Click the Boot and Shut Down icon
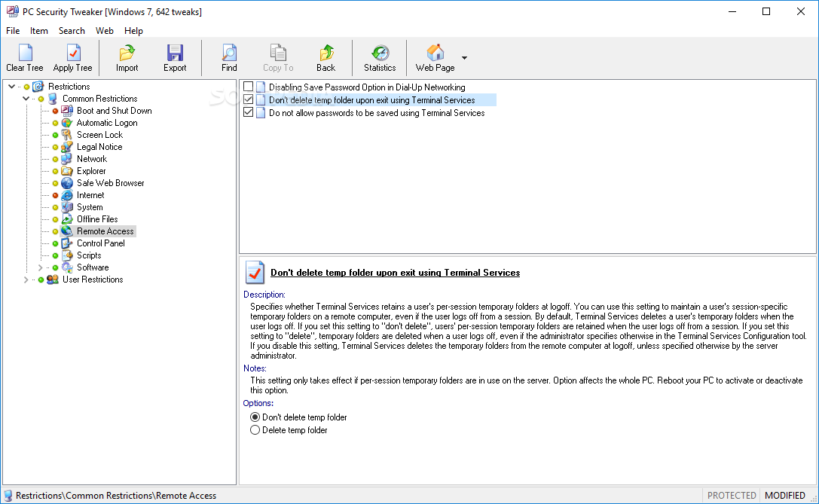Image resolution: width=819 pixels, height=504 pixels. click(x=67, y=111)
